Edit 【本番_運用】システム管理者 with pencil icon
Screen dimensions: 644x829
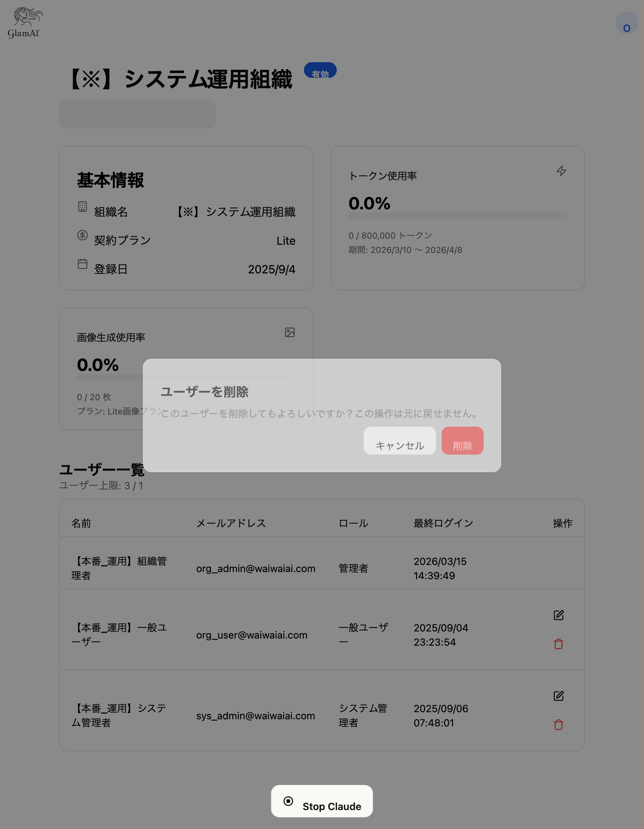[x=559, y=695]
